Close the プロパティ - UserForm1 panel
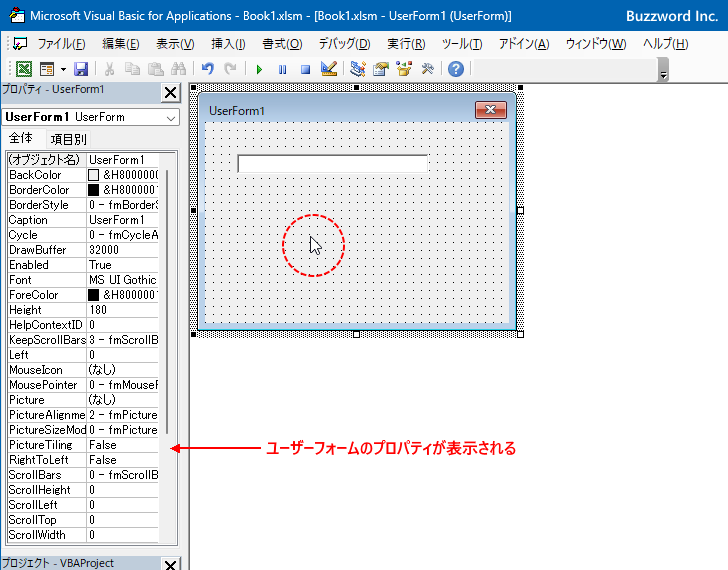728x570 pixels. click(170, 92)
